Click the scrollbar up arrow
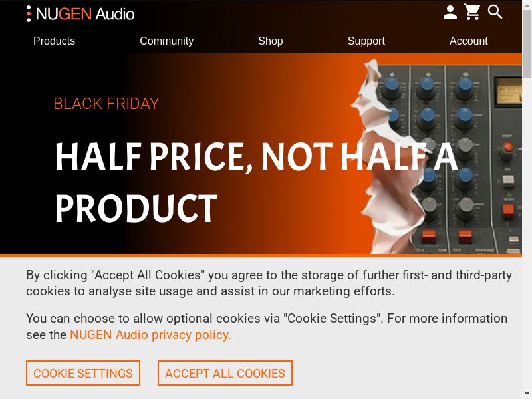The width and height of the screenshot is (532, 399). (x=527, y=5)
